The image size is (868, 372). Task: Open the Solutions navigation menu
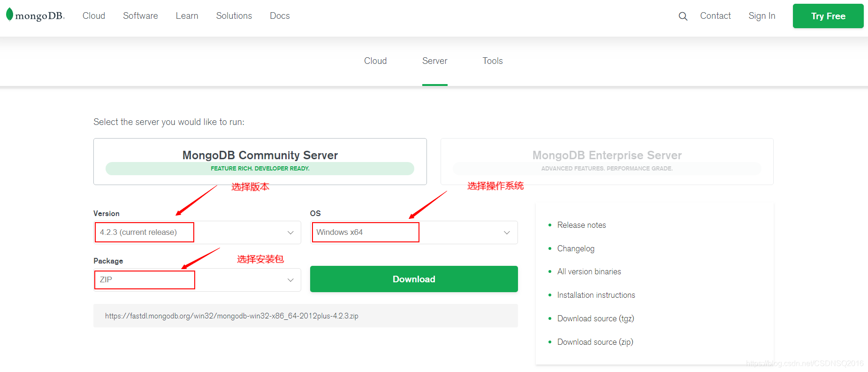[234, 16]
